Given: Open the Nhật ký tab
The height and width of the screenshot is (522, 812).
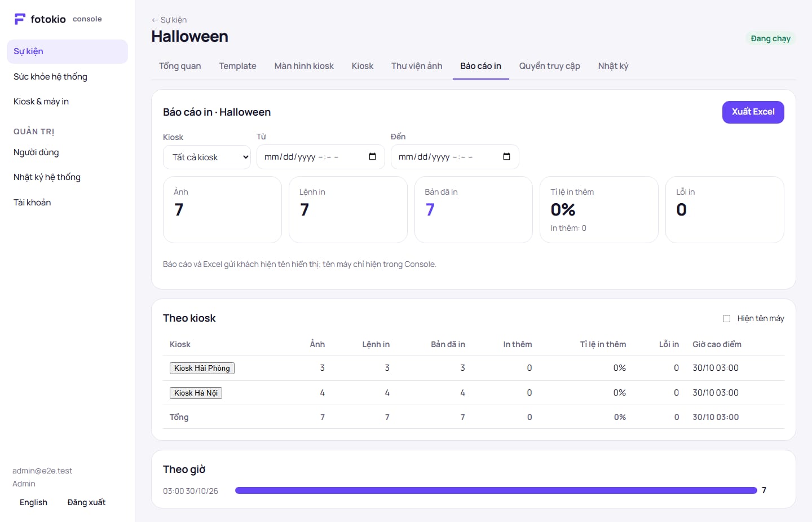Looking at the screenshot, I should click(613, 66).
